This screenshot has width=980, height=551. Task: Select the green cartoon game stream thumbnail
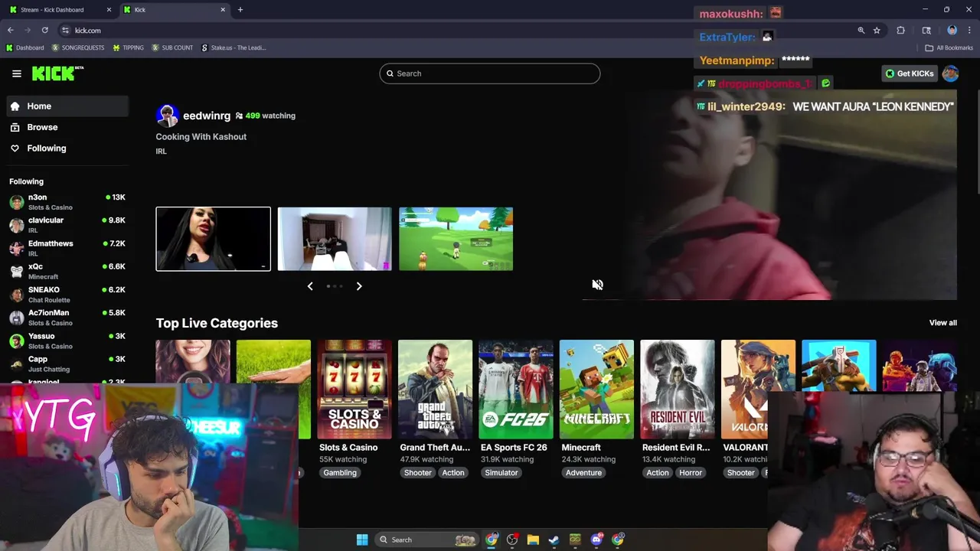coord(456,239)
